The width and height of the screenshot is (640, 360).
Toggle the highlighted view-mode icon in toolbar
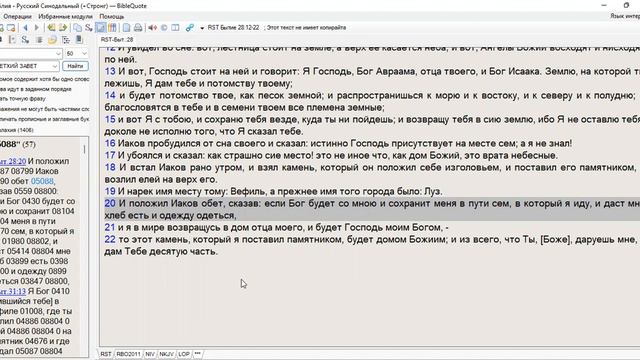[x=100, y=28]
